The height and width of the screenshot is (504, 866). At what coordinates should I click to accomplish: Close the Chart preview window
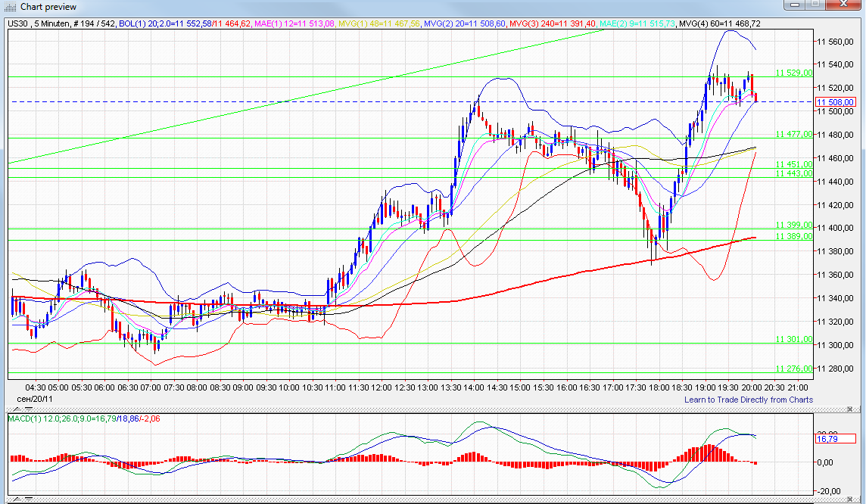843,5
